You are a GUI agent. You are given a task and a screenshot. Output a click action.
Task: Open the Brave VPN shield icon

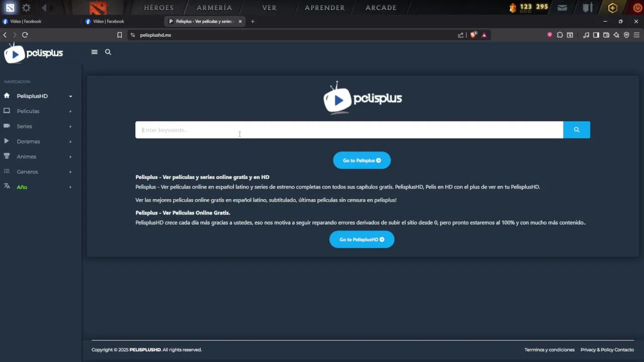tap(626, 35)
